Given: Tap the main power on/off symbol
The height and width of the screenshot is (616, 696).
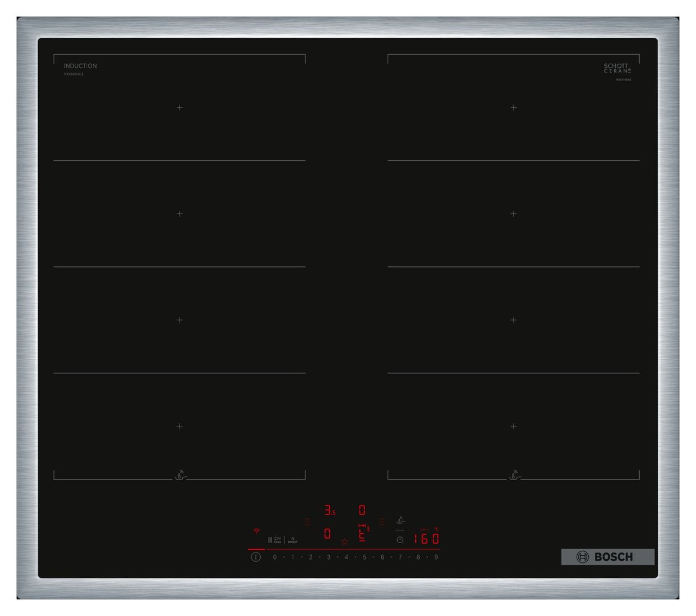Looking at the screenshot, I should coord(256,557).
